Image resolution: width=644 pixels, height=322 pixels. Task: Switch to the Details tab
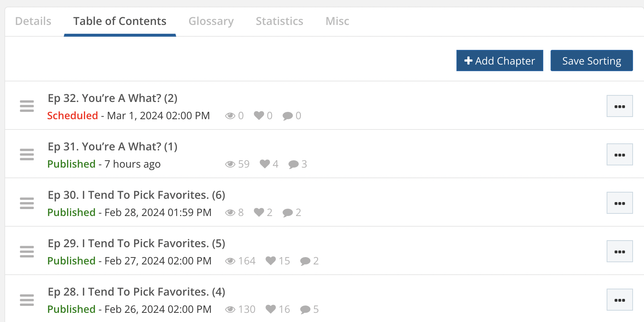click(x=33, y=21)
